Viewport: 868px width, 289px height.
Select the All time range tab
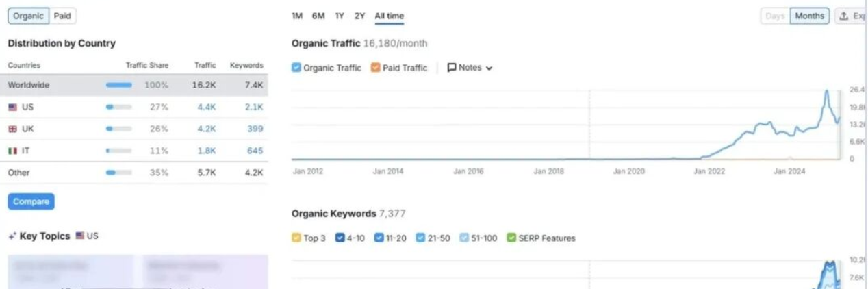(389, 16)
